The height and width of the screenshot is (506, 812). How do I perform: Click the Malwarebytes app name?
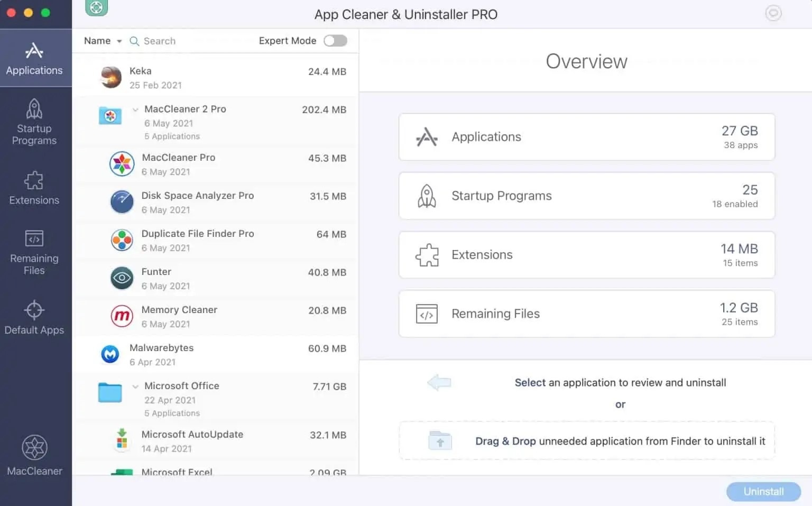point(162,348)
